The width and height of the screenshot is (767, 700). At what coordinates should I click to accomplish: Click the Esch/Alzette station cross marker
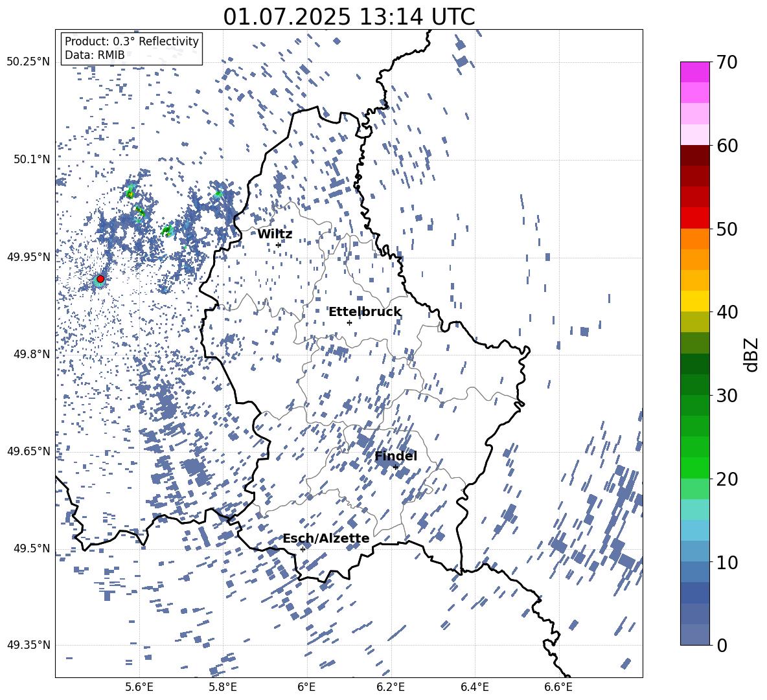(x=303, y=549)
